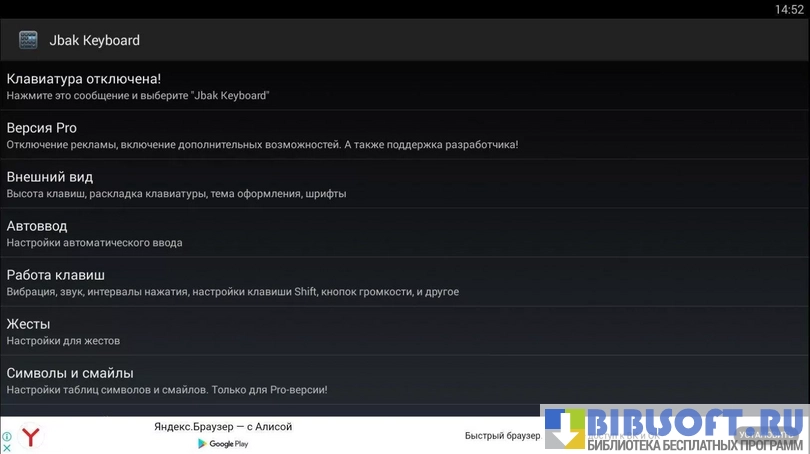This screenshot has height=454, width=810.
Task: Open the 'Жесты' gesture settings
Action: point(28,324)
